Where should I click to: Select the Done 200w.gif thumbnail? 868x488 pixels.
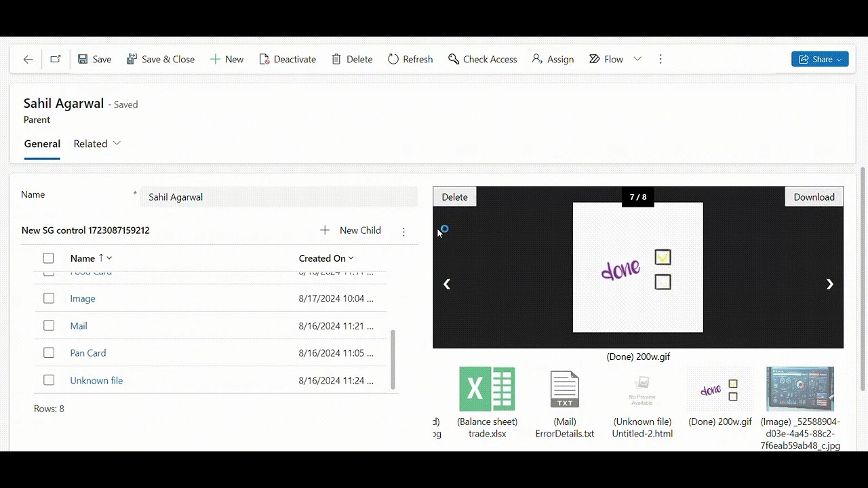(x=720, y=390)
